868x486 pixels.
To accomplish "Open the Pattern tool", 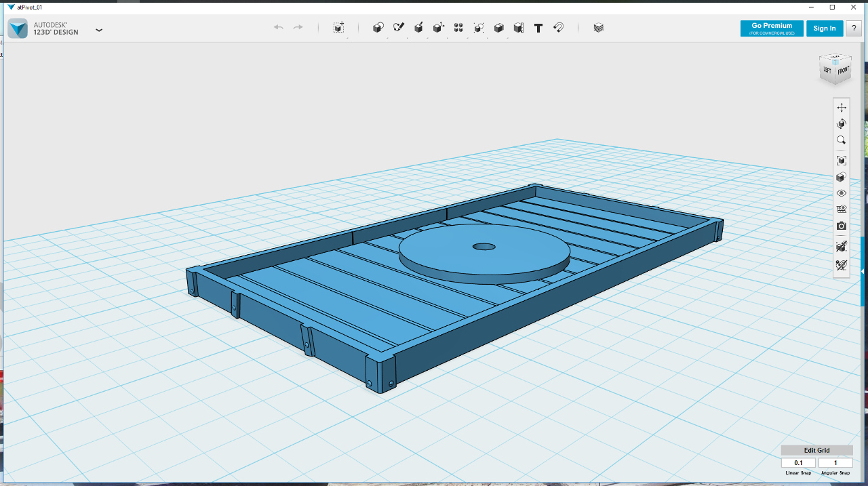I will pyautogui.click(x=458, y=28).
